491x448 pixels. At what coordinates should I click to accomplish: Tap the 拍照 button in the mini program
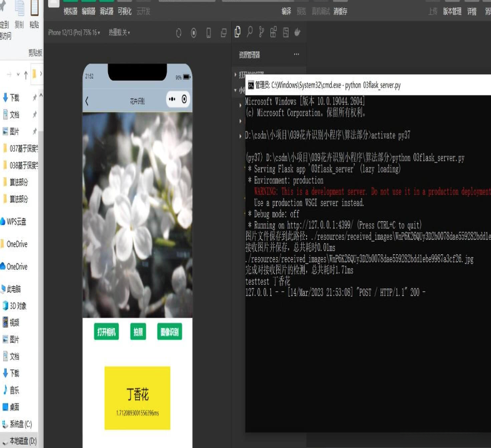coord(138,332)
